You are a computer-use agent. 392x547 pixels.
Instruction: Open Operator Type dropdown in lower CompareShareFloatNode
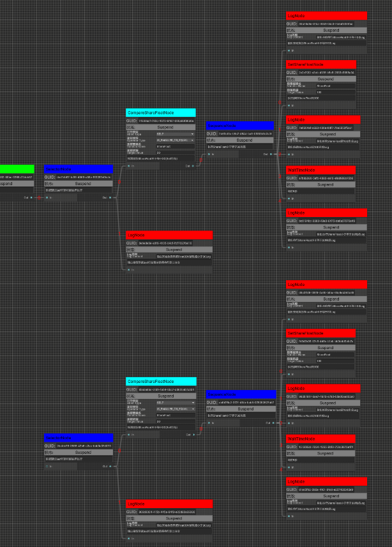175,409
